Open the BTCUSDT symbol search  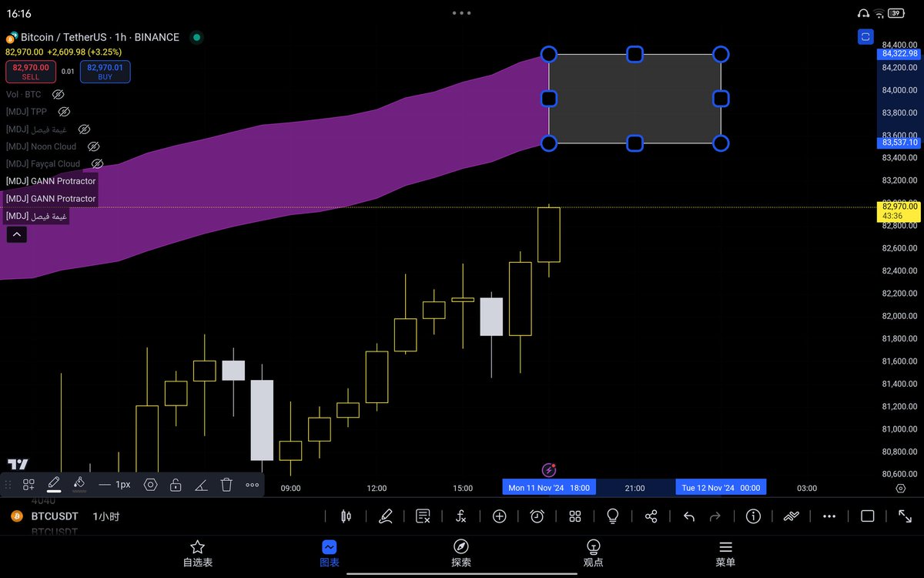click(55, 516)
